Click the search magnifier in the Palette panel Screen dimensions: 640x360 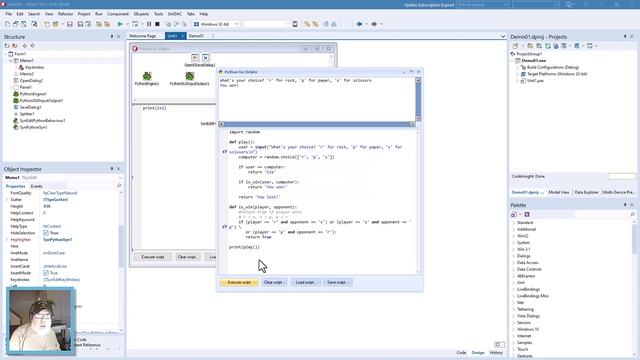[x=633, y=214]
